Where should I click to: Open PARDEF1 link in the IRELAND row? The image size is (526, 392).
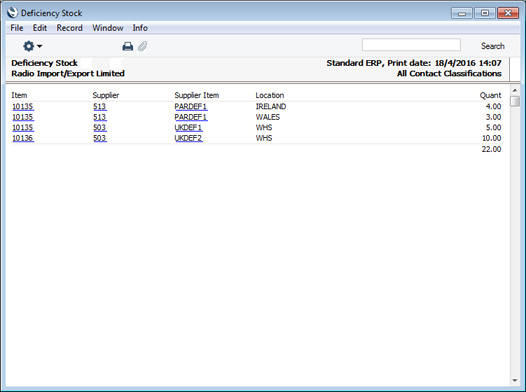(191, 106)
